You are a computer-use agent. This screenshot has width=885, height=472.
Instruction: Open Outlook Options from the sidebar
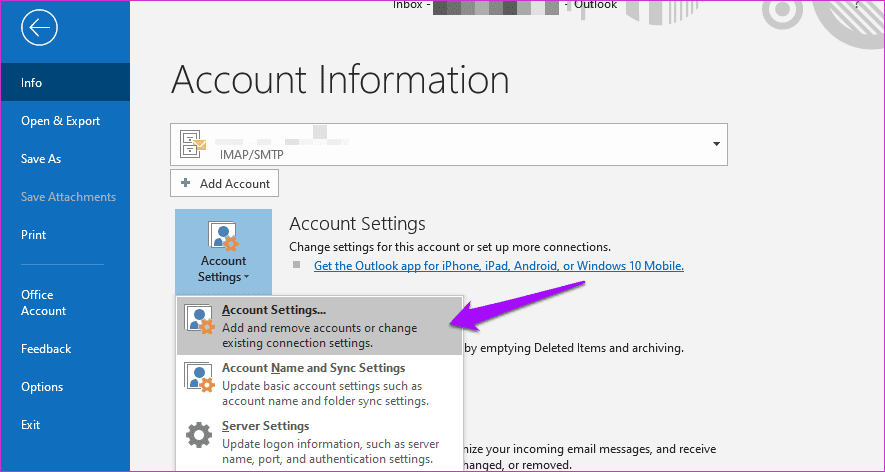click(42, 387)
